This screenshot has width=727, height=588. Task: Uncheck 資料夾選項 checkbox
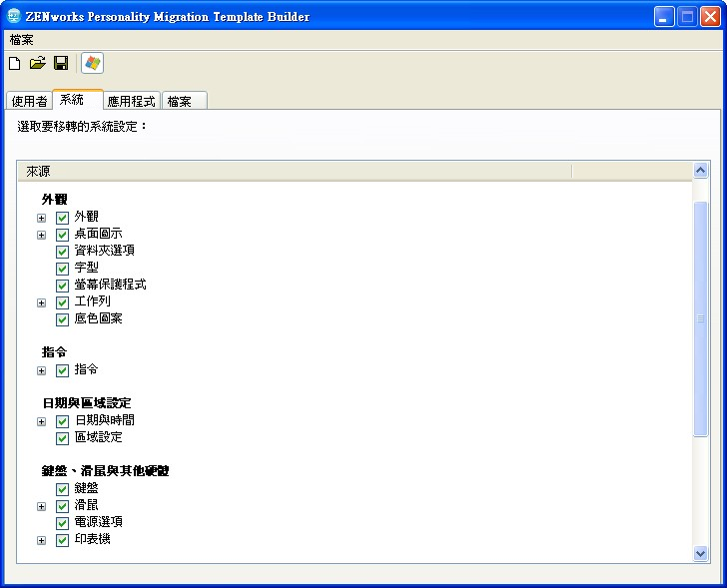tap(62, 252)
